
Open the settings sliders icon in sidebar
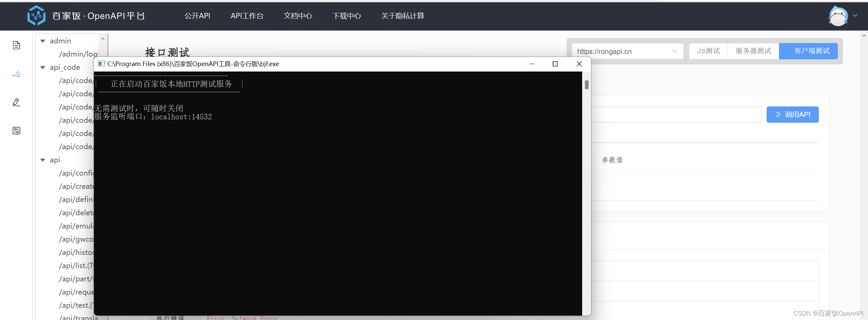[x=16, y=131]
